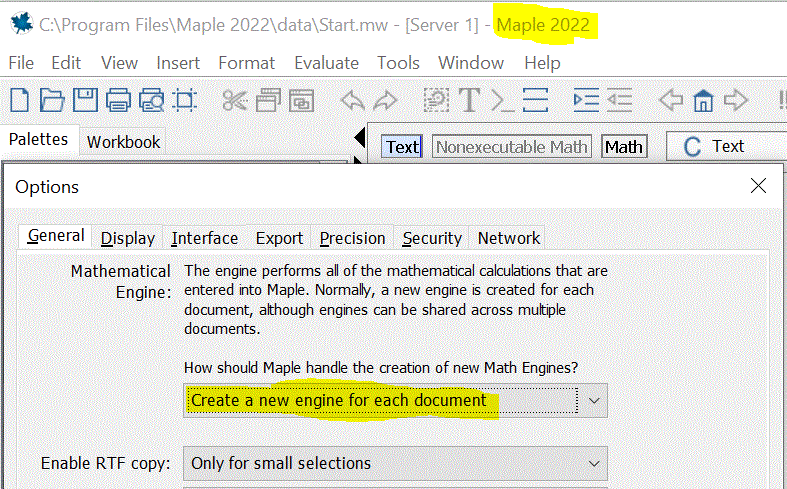This screenshot has height=489, width=787.
Task: Open the View menu
Action: 119,63
